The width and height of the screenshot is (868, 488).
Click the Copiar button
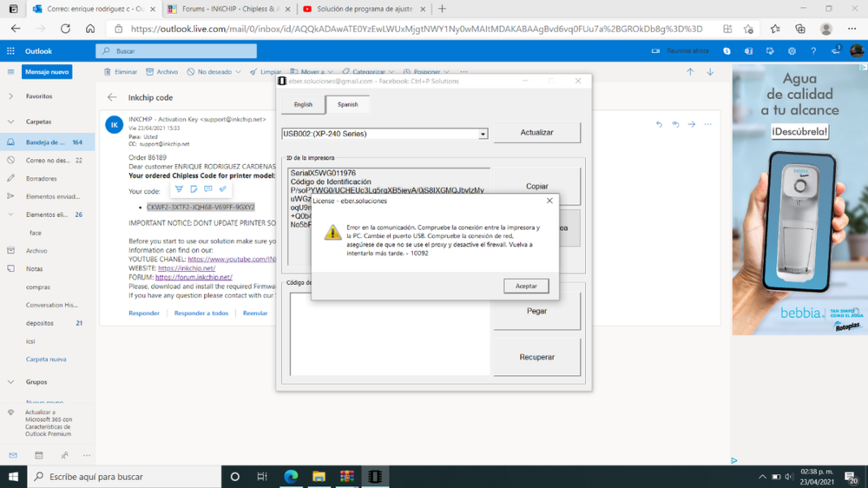(x=537, y=186)
